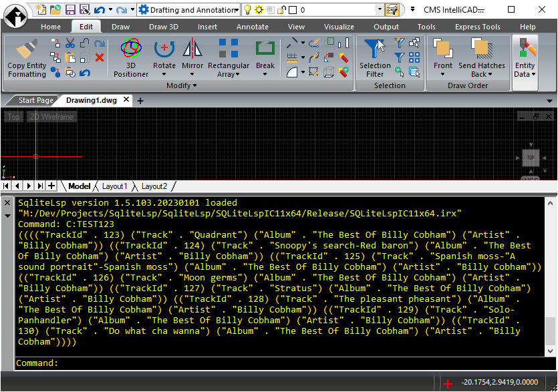
Task: Click the Send Hatches Back icon
Action: coord(482,49)
